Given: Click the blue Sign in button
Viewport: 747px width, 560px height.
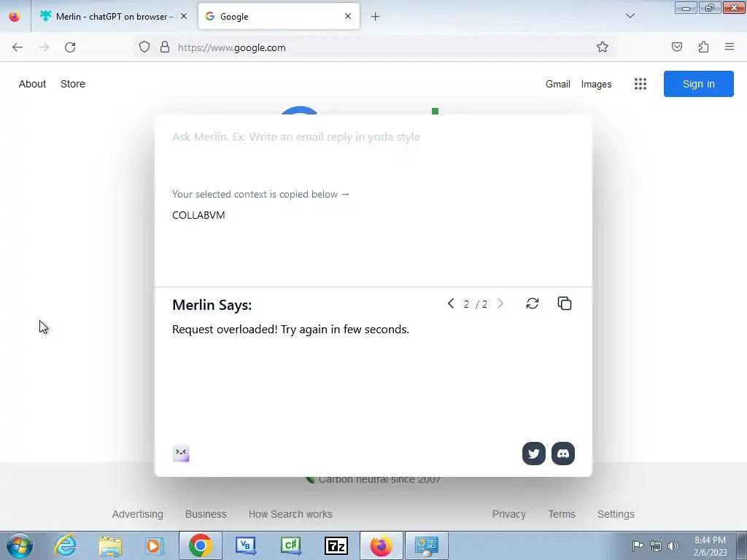Looking at the screenshot, I should click(x=698, y=84).
